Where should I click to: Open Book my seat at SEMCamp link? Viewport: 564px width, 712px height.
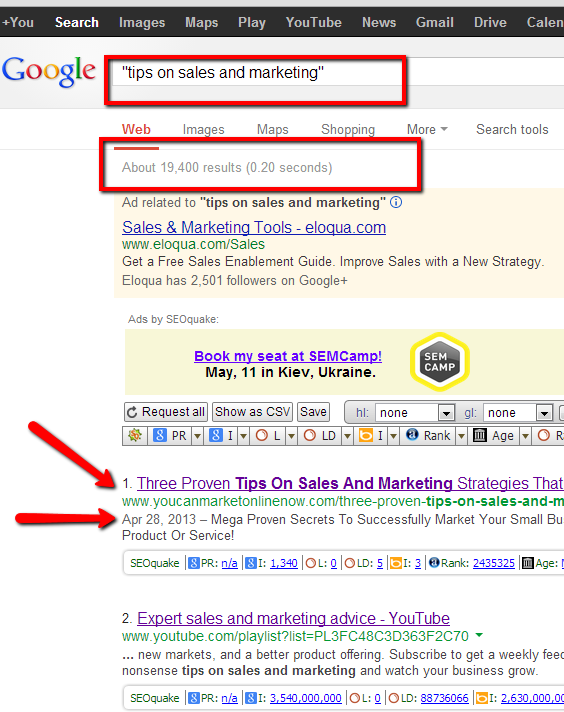click(x=288, y=356)
